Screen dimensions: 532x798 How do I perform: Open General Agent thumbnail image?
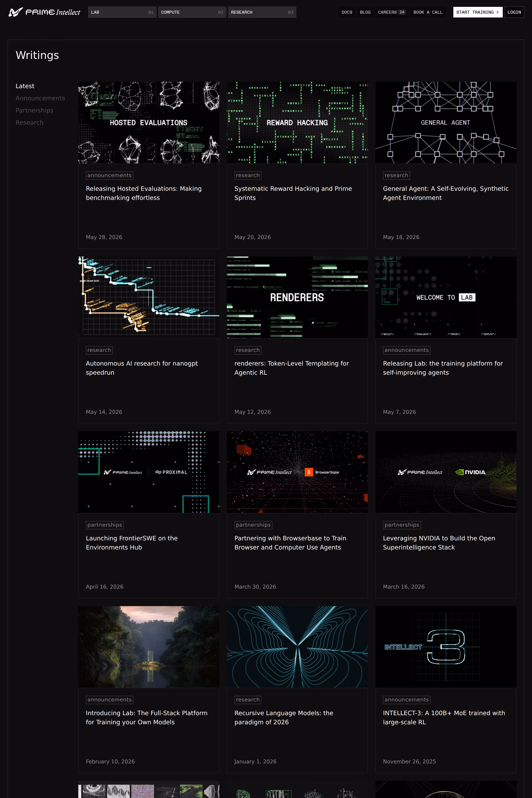[x=446, y=122]
